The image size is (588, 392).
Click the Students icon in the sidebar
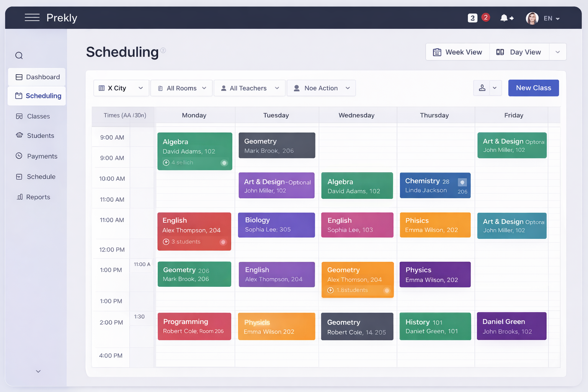coord(19,136)
